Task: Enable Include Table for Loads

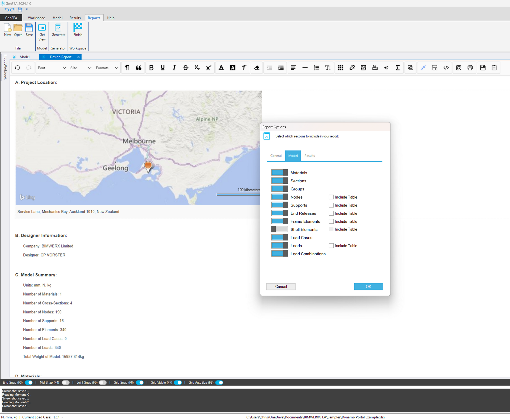Action: [331, 246]
